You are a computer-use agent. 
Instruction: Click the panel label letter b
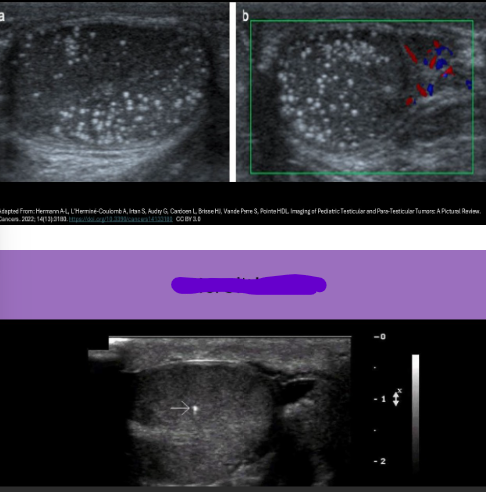pyautogui.click(x=245, y=16)
